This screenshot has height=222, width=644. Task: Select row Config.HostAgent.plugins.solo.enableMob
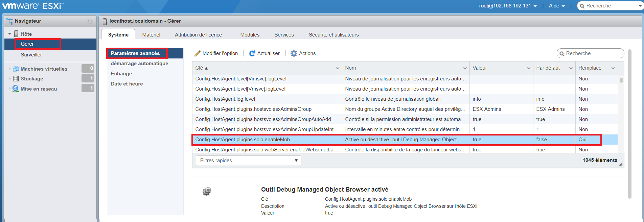(x=405, y=140)
